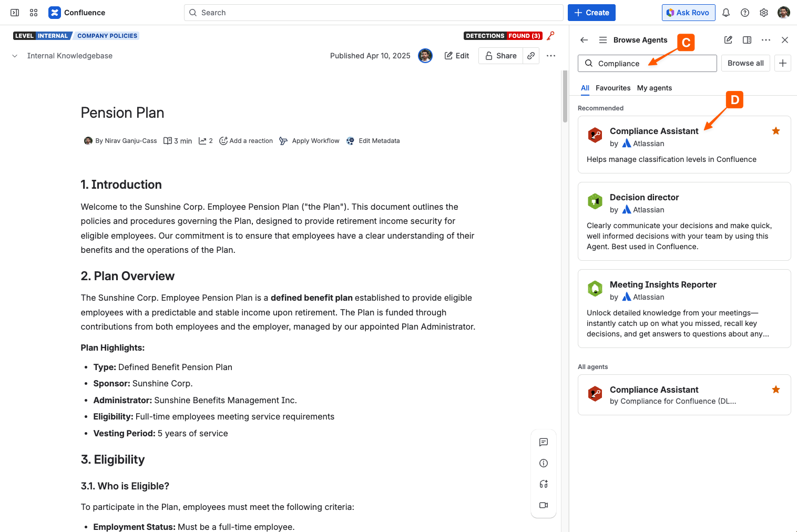This screenshot has width=797, height=532.
Task: Unfavourite the recommended Compliance Assistant star
Action: 776,131
